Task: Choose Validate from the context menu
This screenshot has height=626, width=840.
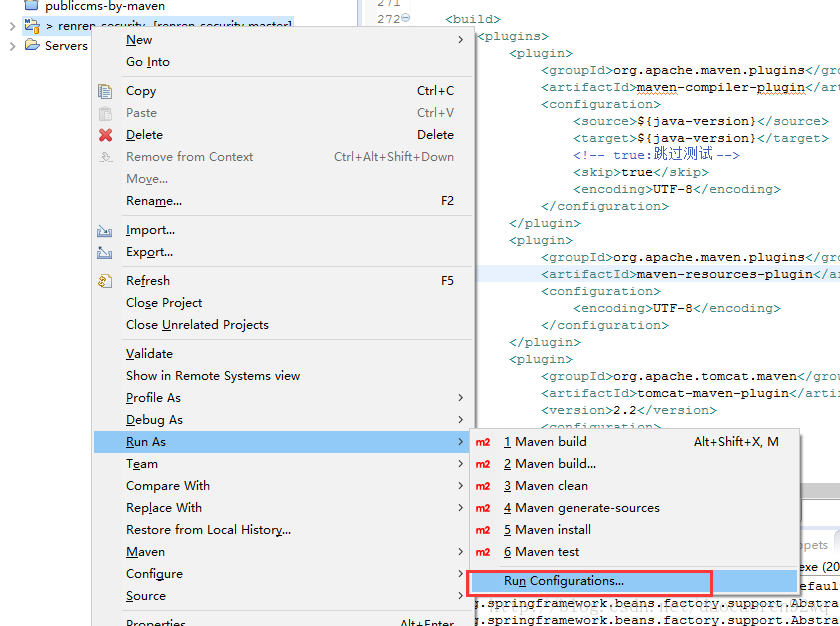Action: [x=283, y=354]
